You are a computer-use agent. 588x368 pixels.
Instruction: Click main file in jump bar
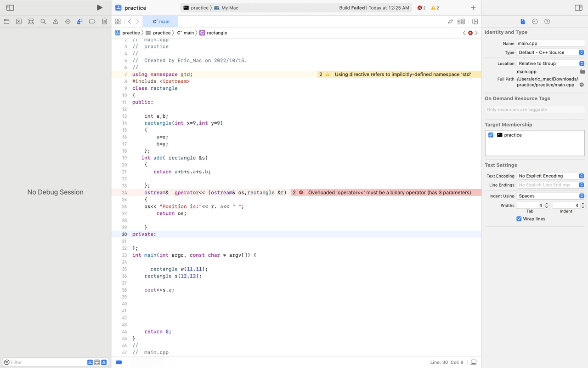186,33
